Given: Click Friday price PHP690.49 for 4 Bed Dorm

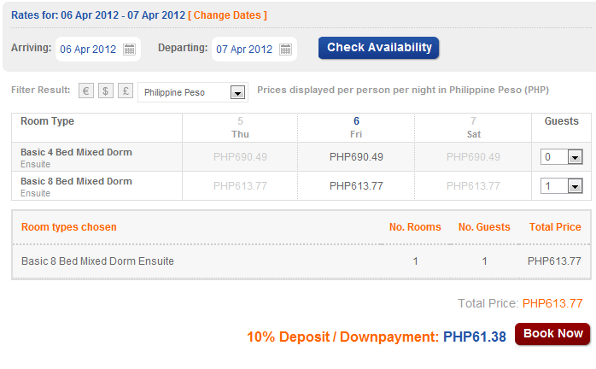Looking at the screenshot, I should [x=356, y=157].
